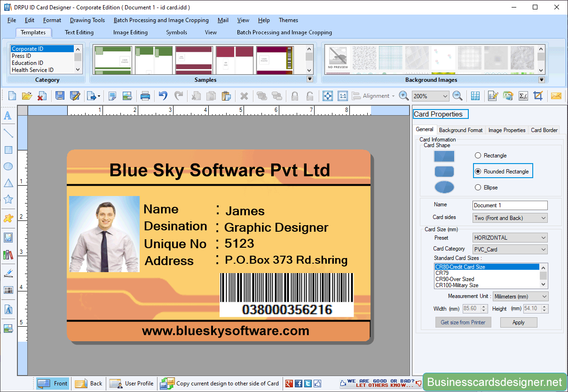Open the 200% zoom level dropdown
This screenshot has width=568, height=392.
click(430, 96)
